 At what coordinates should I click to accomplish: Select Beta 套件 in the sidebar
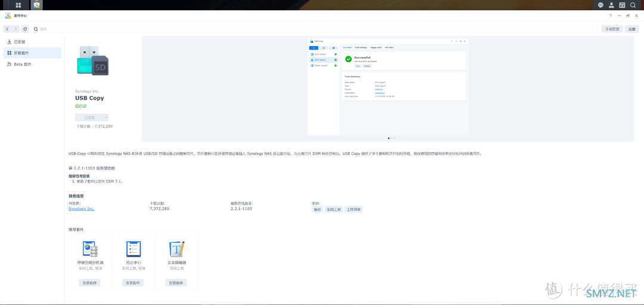pyautogui.click(x=32, y=64)
